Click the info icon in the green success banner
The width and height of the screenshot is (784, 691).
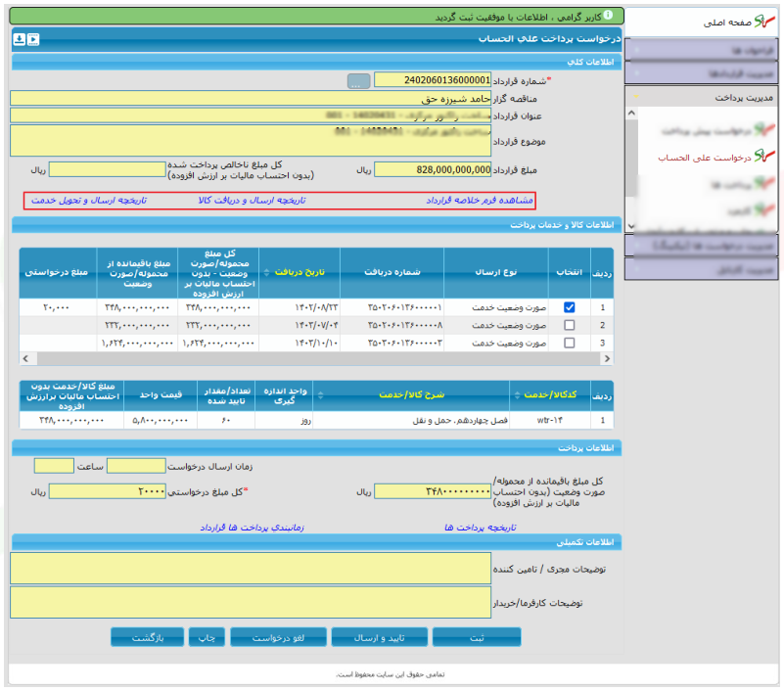click(608, 15)
